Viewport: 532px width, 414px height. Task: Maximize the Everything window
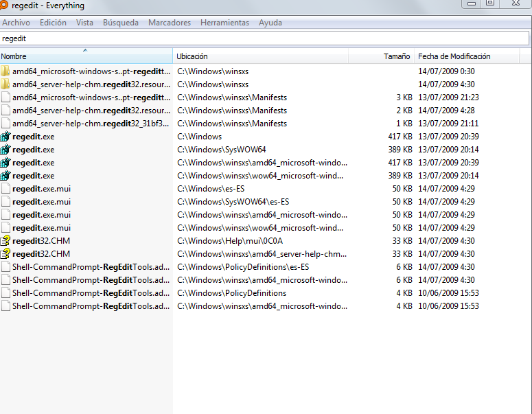(490, 3)
